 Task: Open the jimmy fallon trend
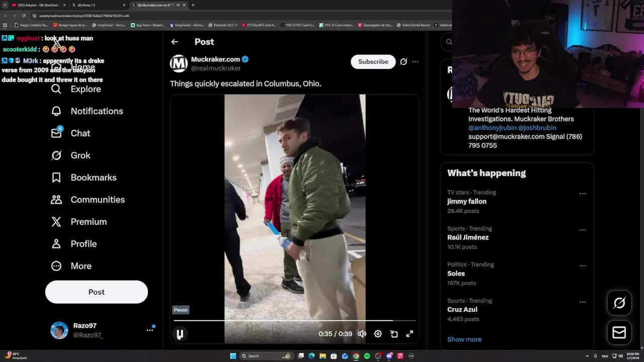pyautogui.click(x=467, y=202)
